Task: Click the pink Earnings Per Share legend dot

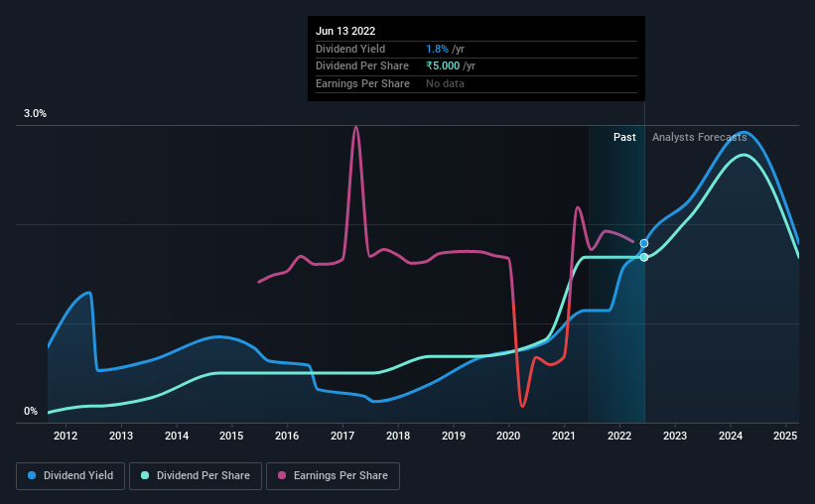Action: (282, 475)
